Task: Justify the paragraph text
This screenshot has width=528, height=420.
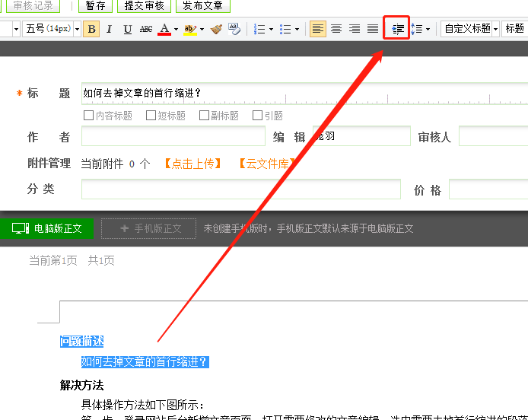Action: pos(373,30)
